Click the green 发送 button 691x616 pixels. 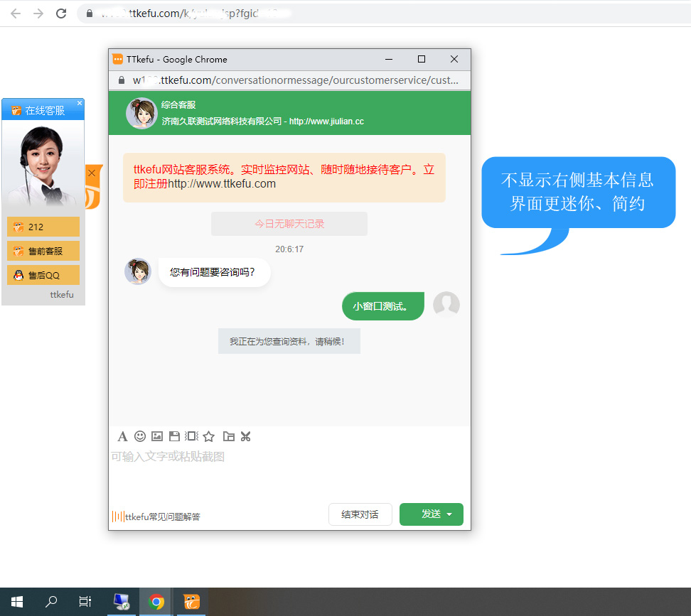tap(432, 514)
